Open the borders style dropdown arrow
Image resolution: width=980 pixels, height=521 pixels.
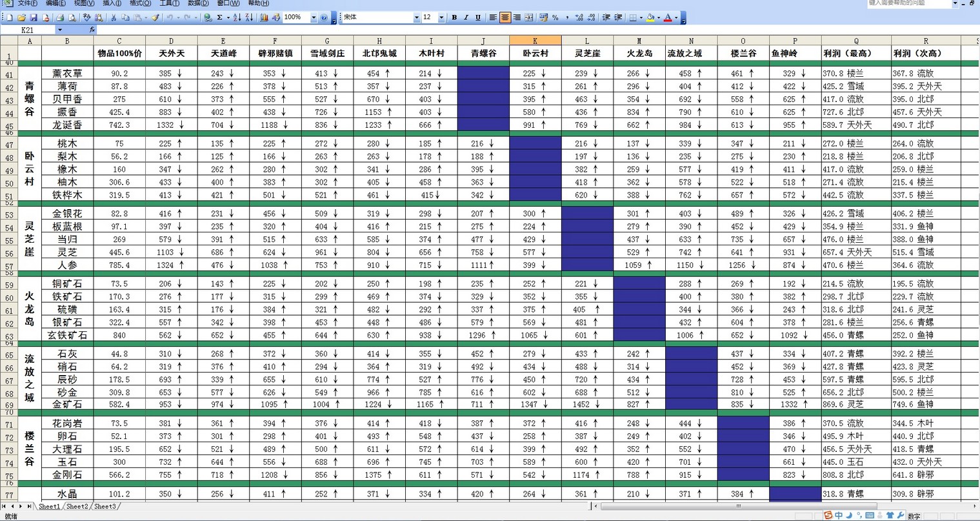641,17
